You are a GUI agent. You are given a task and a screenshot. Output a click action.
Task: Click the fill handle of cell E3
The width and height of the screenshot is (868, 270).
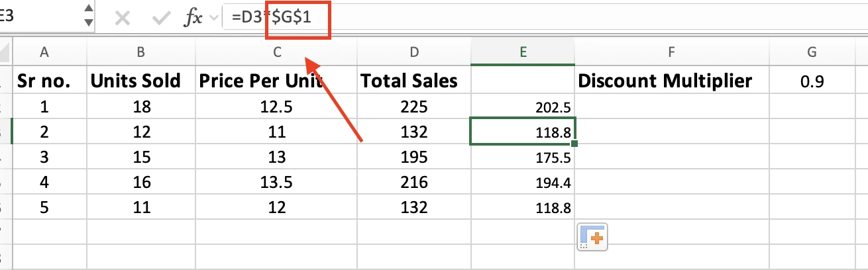(x=574, y=144)
